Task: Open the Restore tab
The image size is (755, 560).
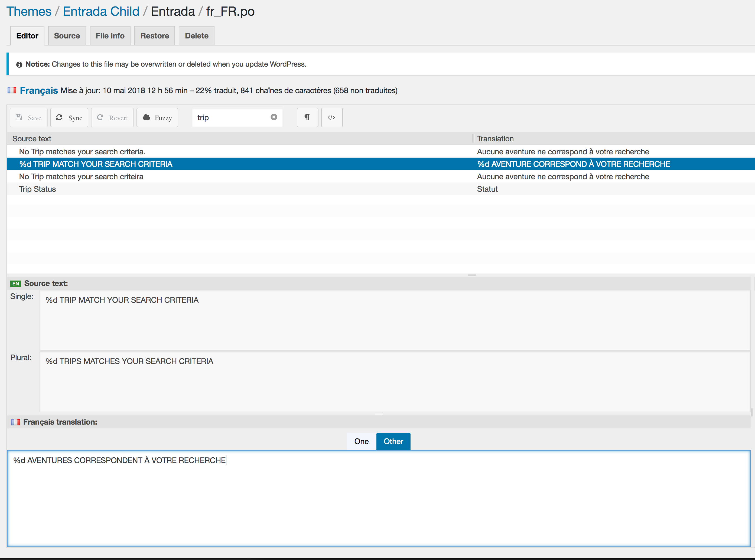Action: [x=155, y=35]
